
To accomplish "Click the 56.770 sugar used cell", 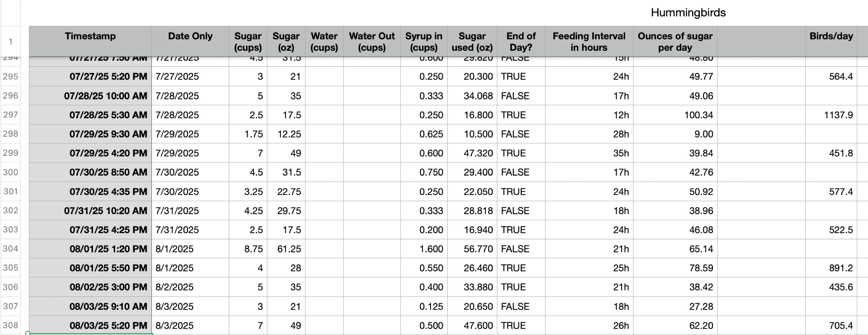I will click(472, 249).
